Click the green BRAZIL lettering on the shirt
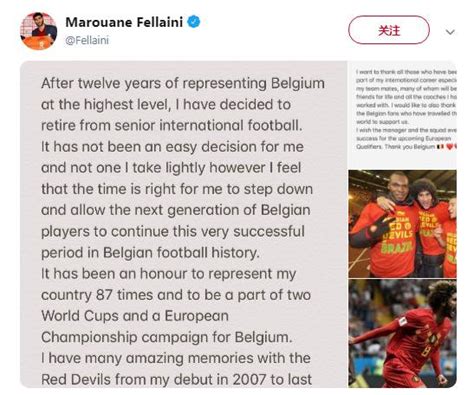Screen dimensions: 474x395 (398, 248)
